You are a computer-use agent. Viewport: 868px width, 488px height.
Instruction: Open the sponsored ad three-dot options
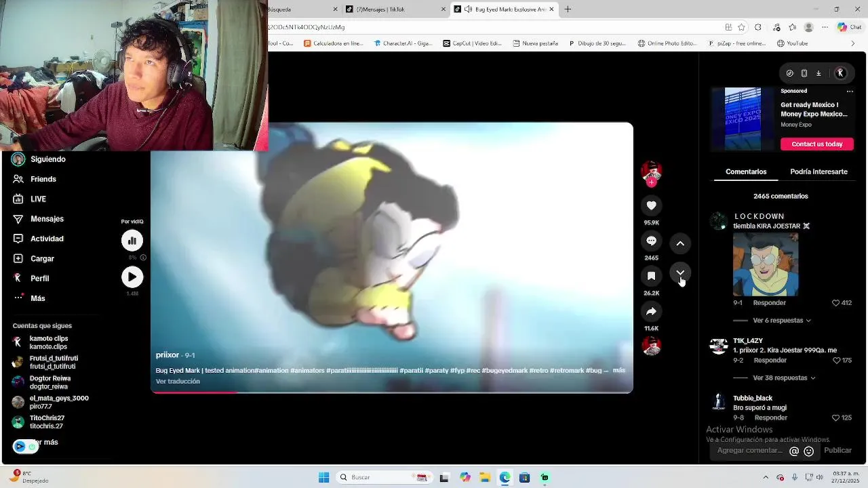(x=850, y=91)
